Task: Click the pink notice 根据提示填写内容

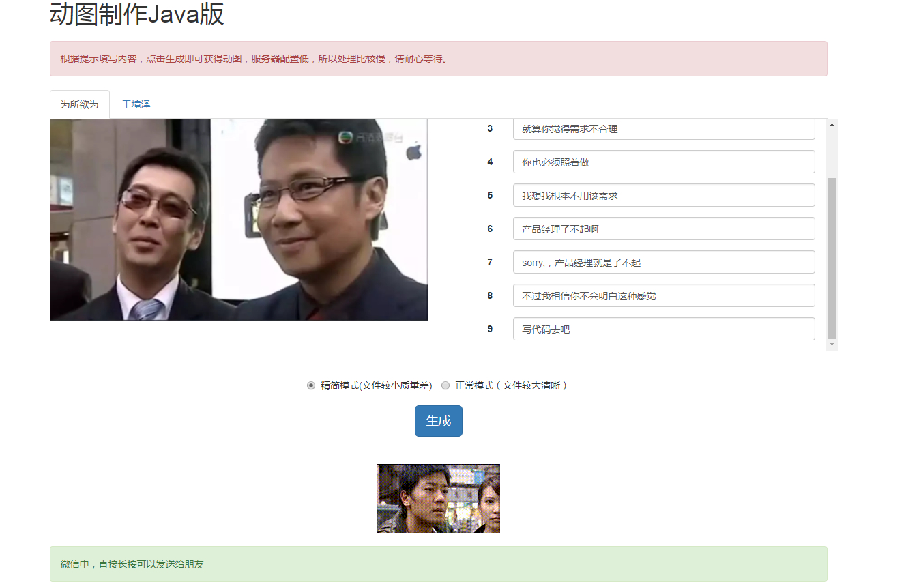Action: [439, 59]
